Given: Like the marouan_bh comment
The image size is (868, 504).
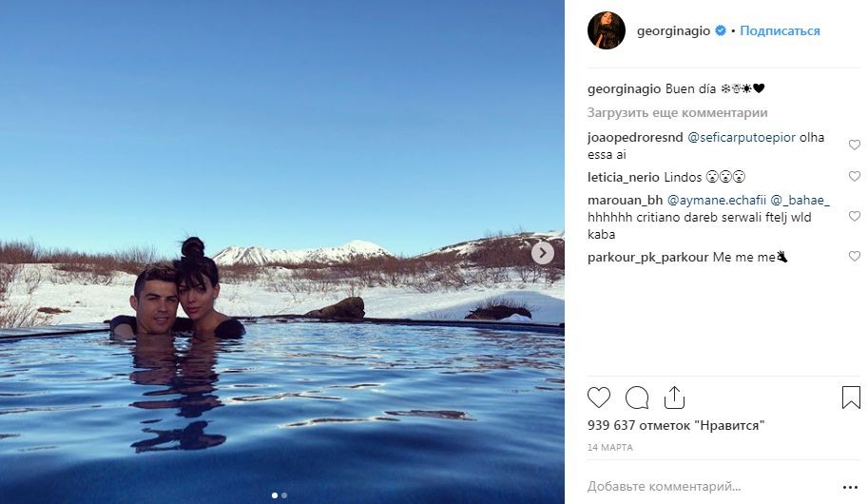Looking at the screenshot, I should click(x=854, y=217).
